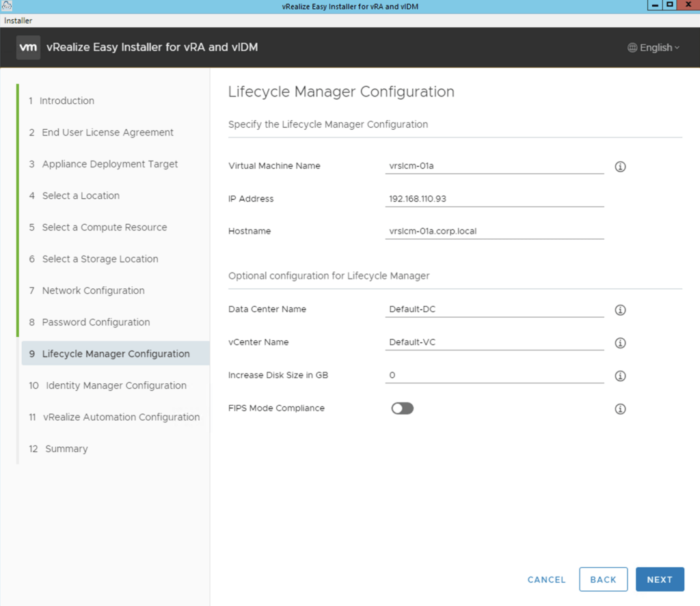
Task: Open the English language dropdown
Action: tap(654, 48)
